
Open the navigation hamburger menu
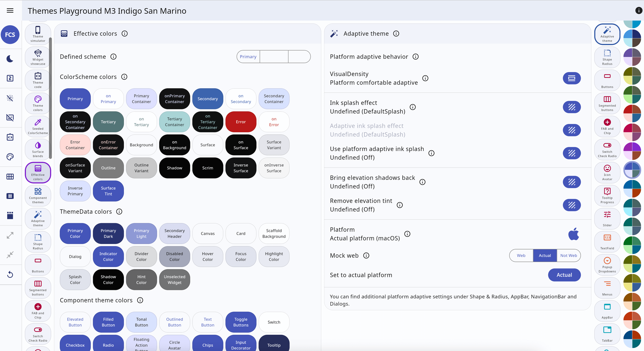tap(10, 10)
